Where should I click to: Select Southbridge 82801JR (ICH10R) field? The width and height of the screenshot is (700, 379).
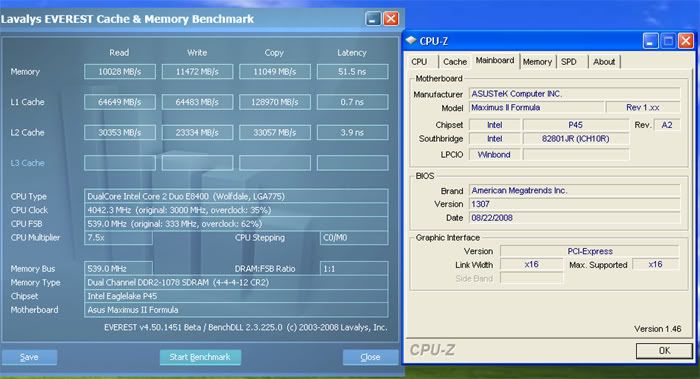pos(576,138)
